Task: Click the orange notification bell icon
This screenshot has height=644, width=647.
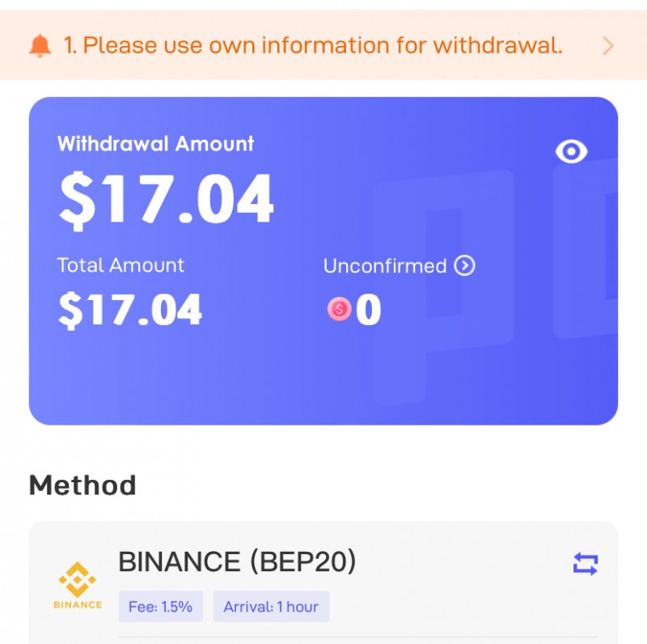Action: coord(40,45)
